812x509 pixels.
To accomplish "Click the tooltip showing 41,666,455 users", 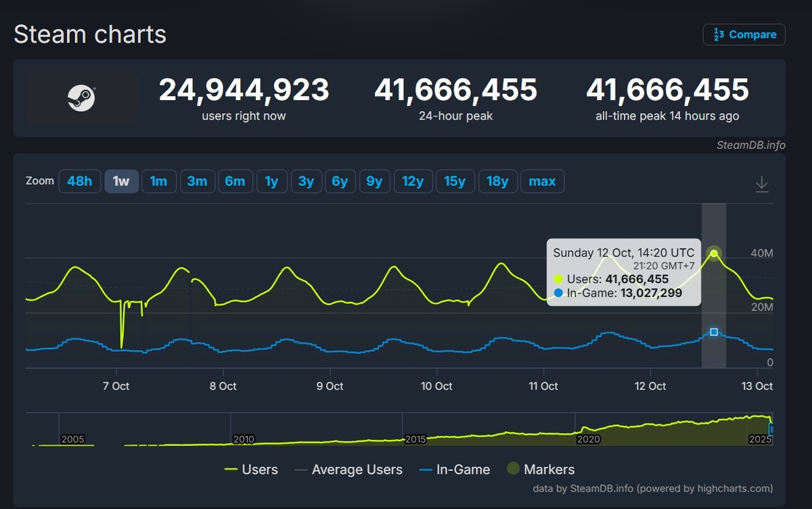I will pos(623,273).
